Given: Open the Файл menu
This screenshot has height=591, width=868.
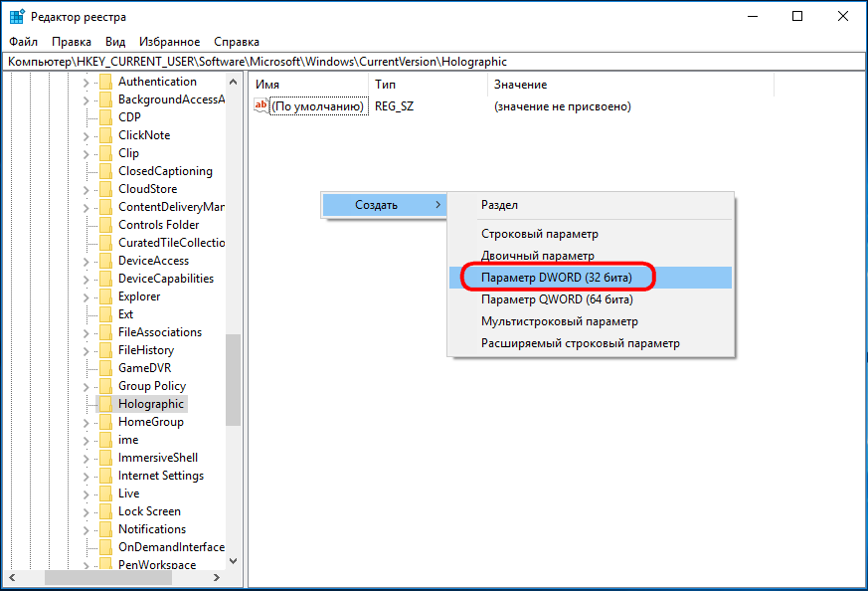Looking at the screenshot, I should point(23,42).
